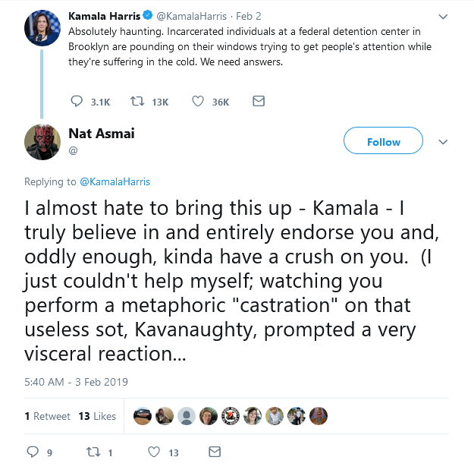Open Nat Asmai's avatar image
The image size is (474, 476).
(x=42, y=142)
